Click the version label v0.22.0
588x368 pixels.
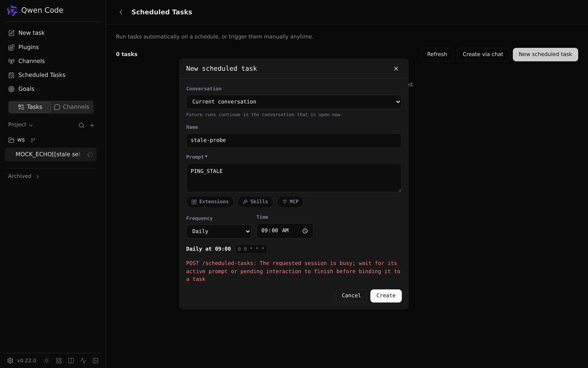[27, 360]
